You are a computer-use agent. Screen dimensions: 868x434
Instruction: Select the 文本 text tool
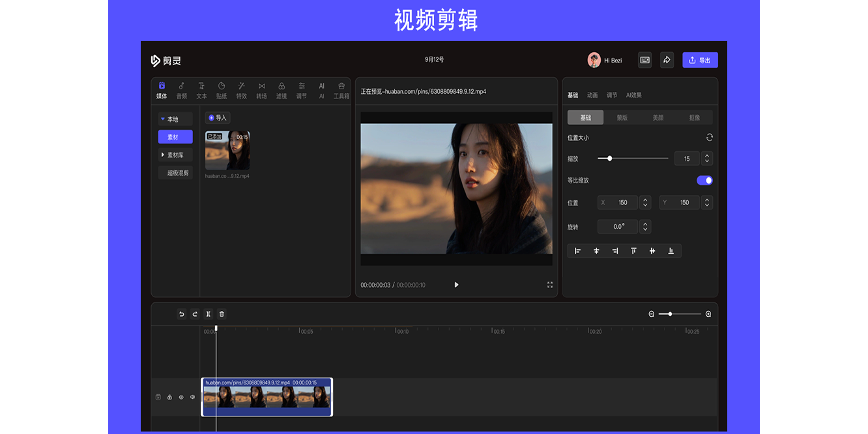(x=201, y=86)
